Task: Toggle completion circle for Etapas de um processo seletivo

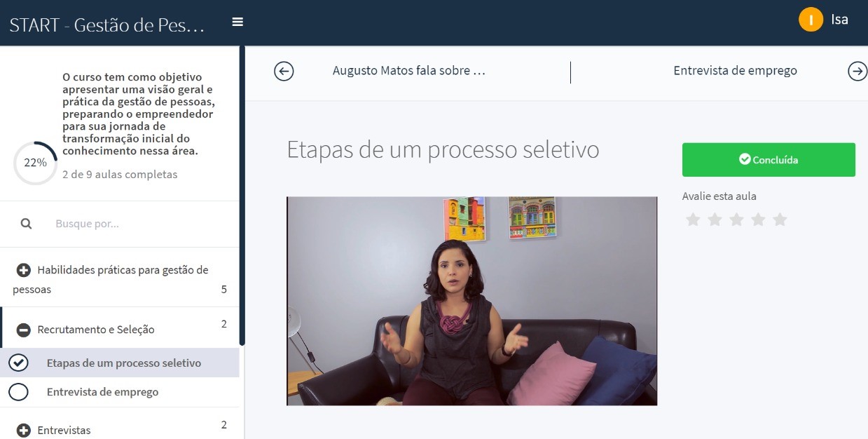Action: 18,363
